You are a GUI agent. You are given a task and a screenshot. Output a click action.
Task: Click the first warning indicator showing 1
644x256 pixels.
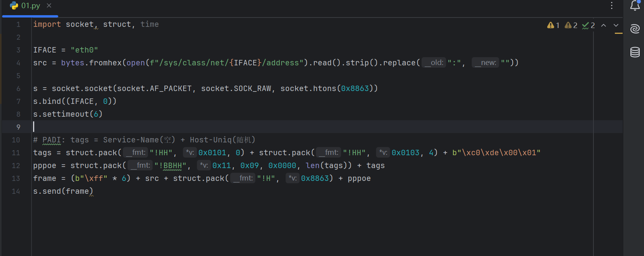click(x=553, y=25)
